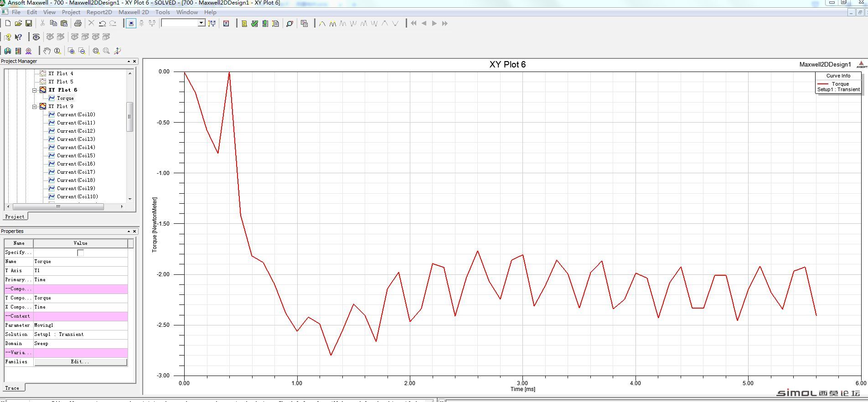Play forward with right arrow playback icon
The height and width of the screenshot is (402, 868).
click(434, 23)
